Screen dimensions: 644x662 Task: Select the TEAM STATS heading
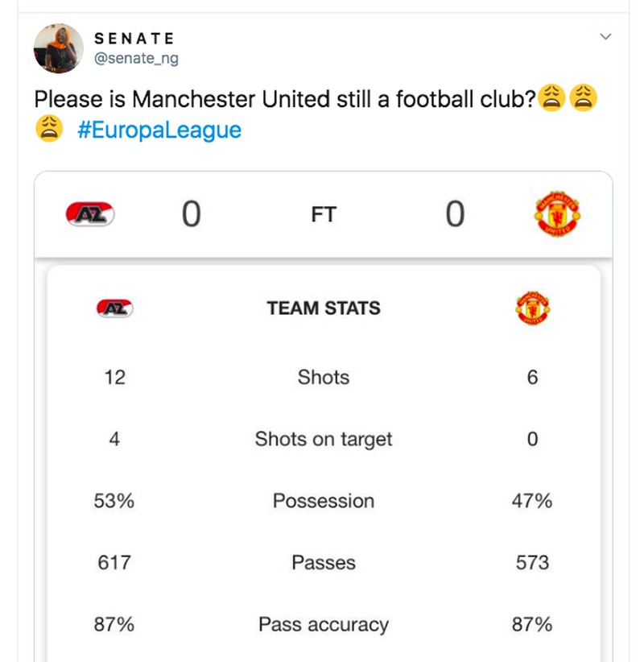click(x=324, y=308)
